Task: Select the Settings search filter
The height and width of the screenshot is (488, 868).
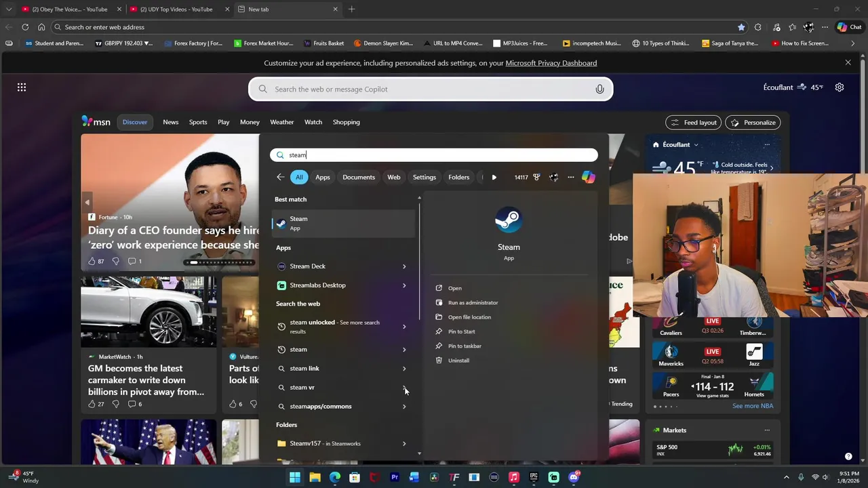Action: click(x=425, y=177)
